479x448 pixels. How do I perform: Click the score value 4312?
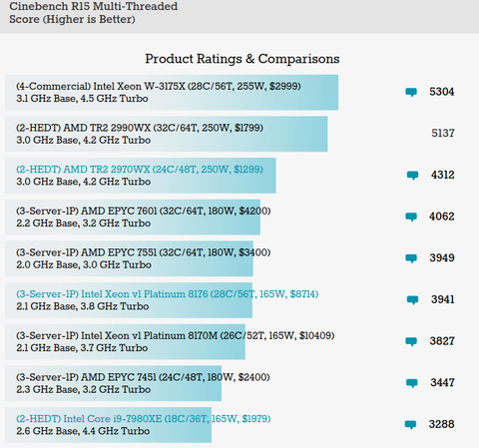[442, 175]
